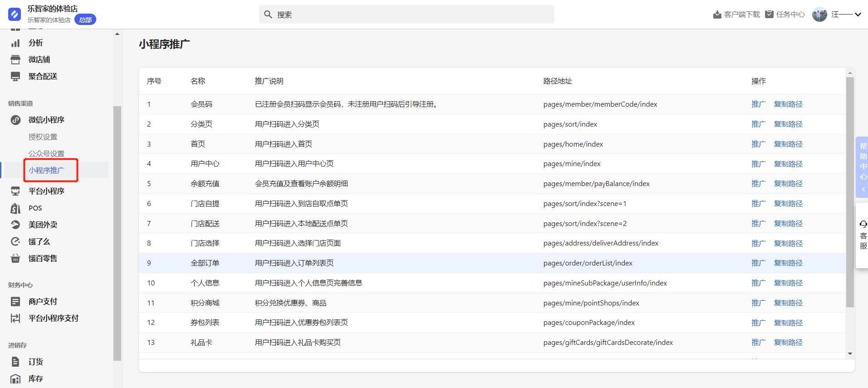The image size is (868, 388).
Task: Click the 任务中心 checkmark icon
Action: click(769, 14)
